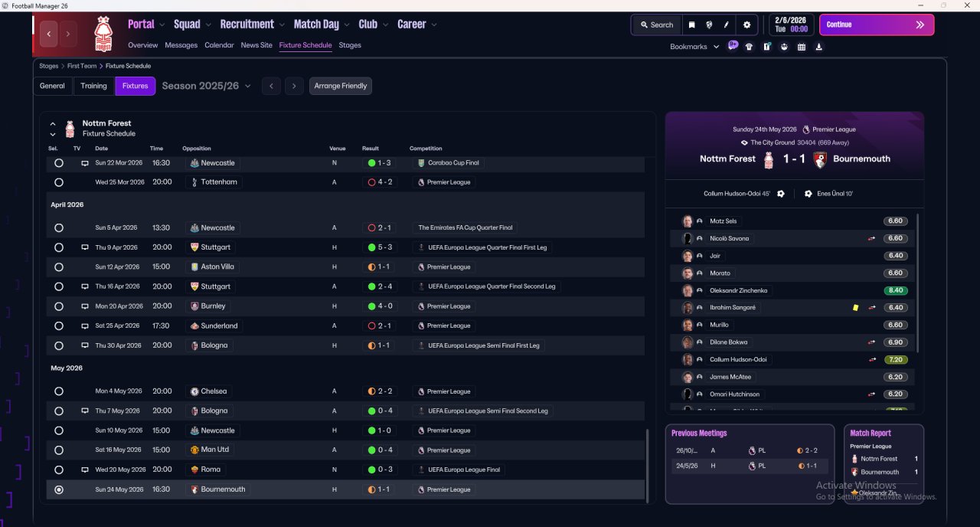Go to the next season with the right chevron

pos(295,86)
